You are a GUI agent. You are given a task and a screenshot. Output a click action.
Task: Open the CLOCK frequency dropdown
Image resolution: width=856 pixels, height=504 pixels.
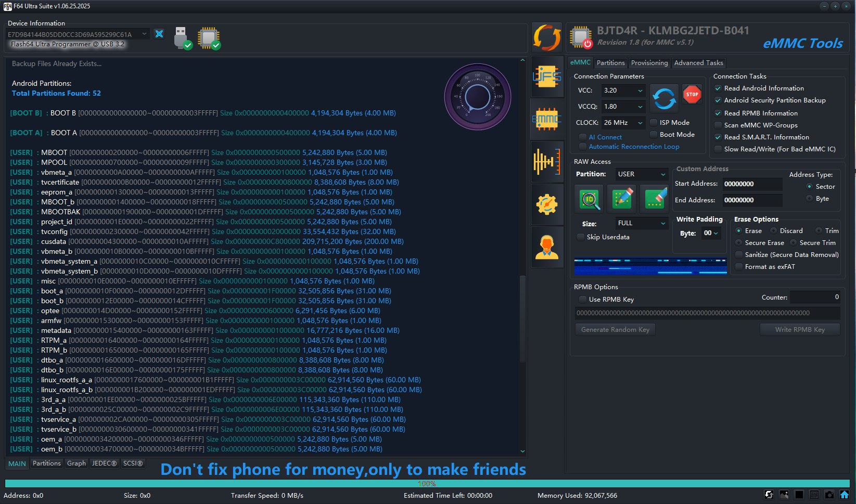(623, 123)
